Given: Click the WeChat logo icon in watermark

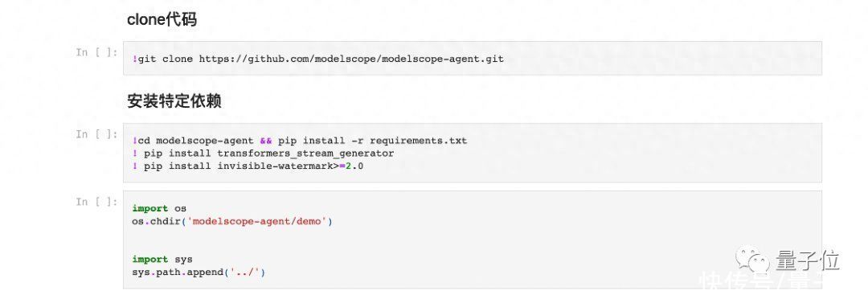Looking at the screenshot, I should pos(752,259).
